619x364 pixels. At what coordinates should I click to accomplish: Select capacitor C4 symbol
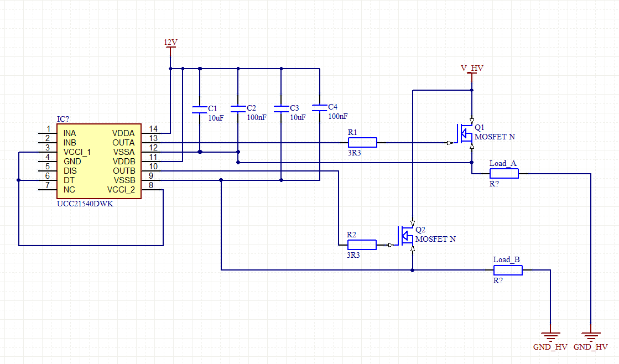tap(319, 108)
